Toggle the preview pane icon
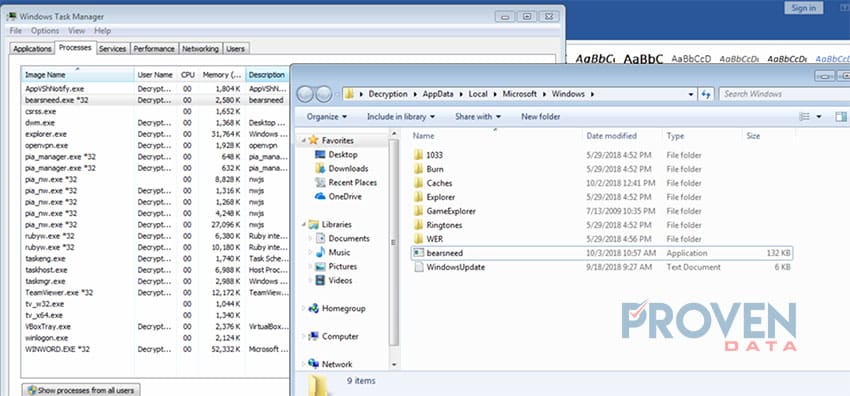The width and height of the screenshot is (850, 396). click(x=841, y=116)
